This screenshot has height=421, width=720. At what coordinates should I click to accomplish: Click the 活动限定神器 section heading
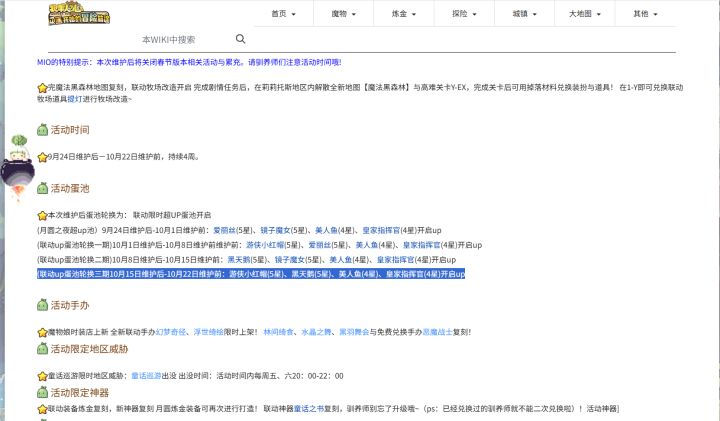79,393
